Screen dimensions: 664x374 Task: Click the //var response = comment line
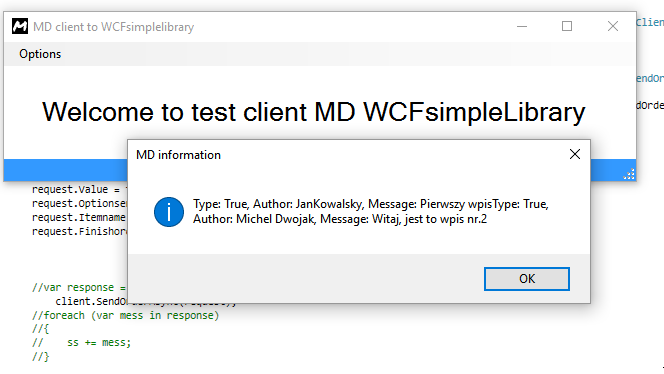point(79,288)
